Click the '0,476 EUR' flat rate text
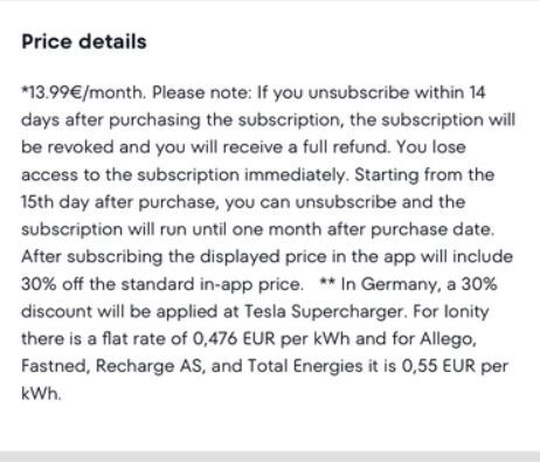540x462 pixels. click(234, 339)
